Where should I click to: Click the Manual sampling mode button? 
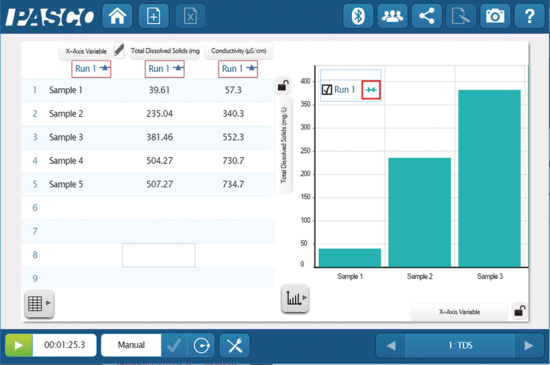[x=131, y=345]
